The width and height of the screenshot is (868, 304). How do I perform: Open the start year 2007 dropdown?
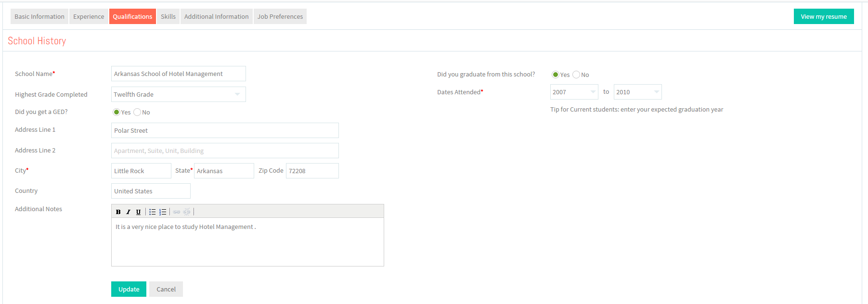point(574,92)
